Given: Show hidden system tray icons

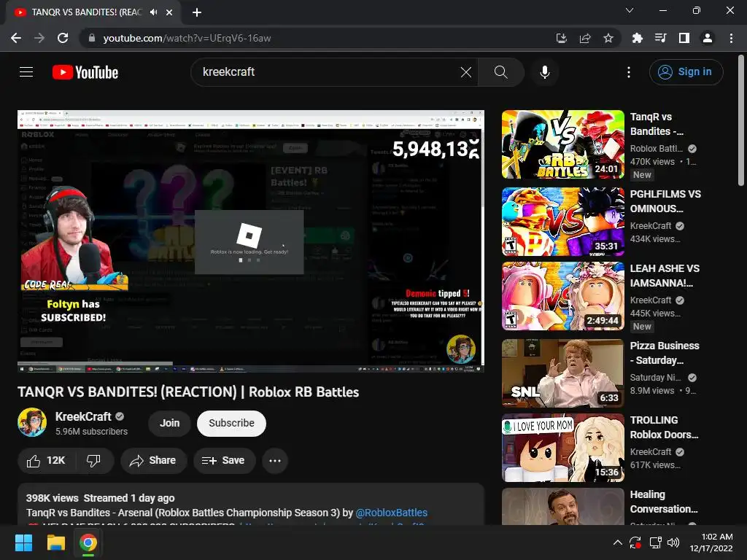Looking at the screenshot, I should pyautogui.click(x=617, y=542).
